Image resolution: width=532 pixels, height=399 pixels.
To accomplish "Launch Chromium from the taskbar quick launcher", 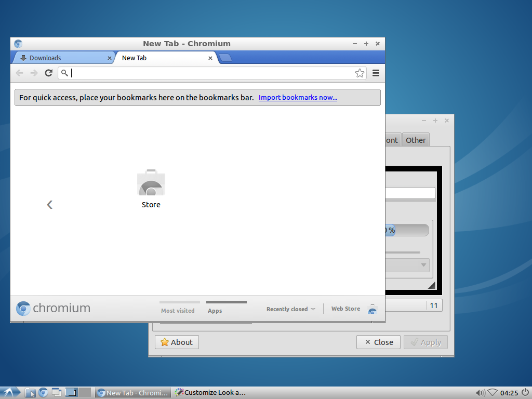I will tap(43, 393).
